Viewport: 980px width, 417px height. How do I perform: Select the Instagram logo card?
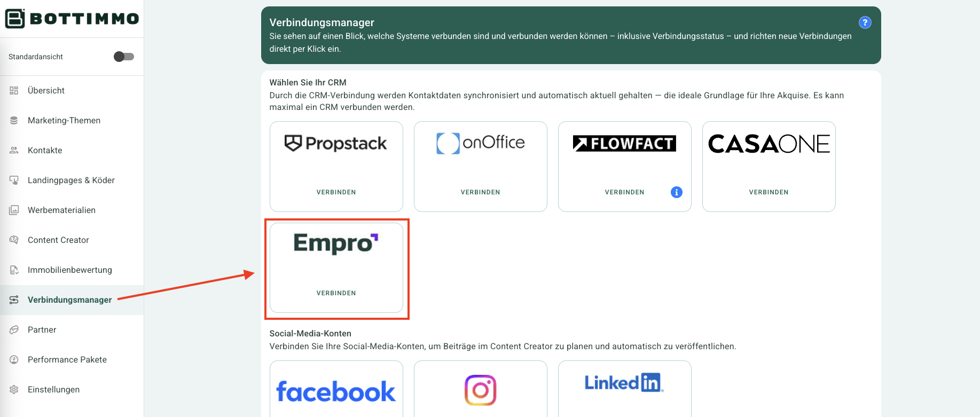(x=480, y=389)
